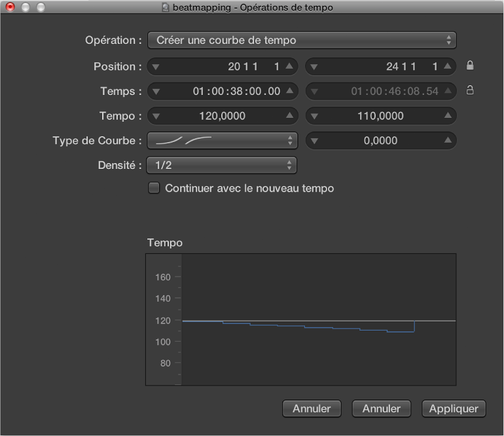
Task: Click the middle Annuler button
Action: (x=381, y=409)
